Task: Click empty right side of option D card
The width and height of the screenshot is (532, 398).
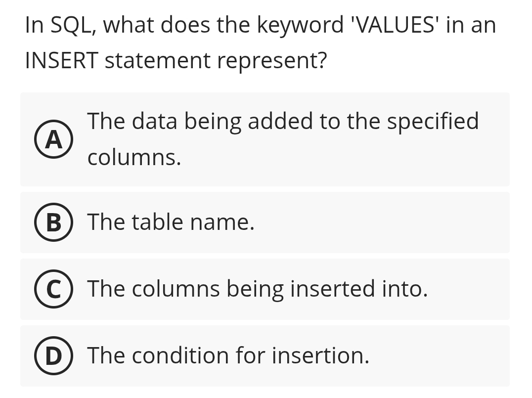Action: point(445,356)
